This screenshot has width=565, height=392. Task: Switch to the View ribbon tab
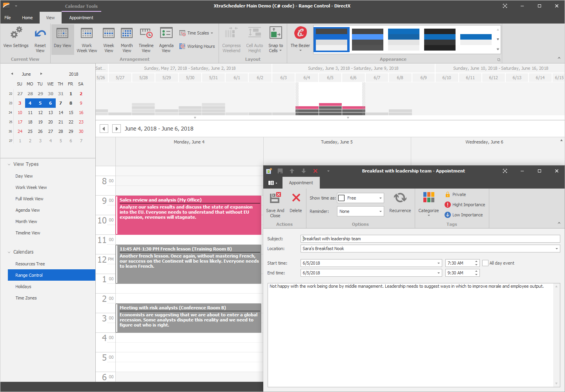pyautogui.click(x=51, y=18)
